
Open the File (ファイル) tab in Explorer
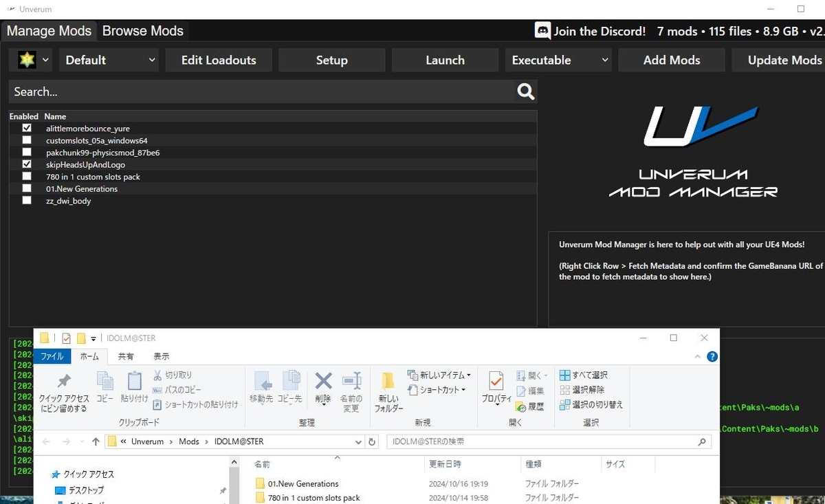pos(52,356)
